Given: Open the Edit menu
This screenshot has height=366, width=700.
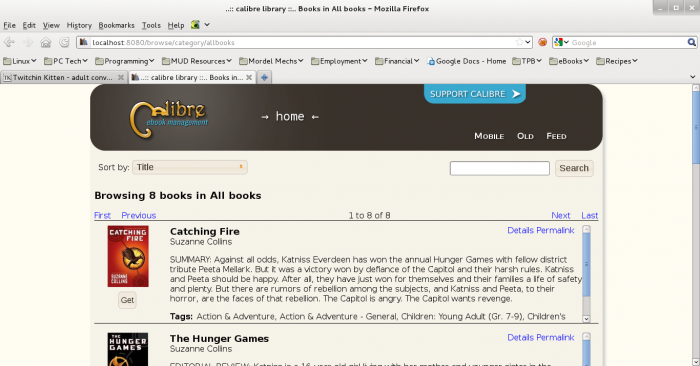Looking at the screenshot, I should point(29,25).
